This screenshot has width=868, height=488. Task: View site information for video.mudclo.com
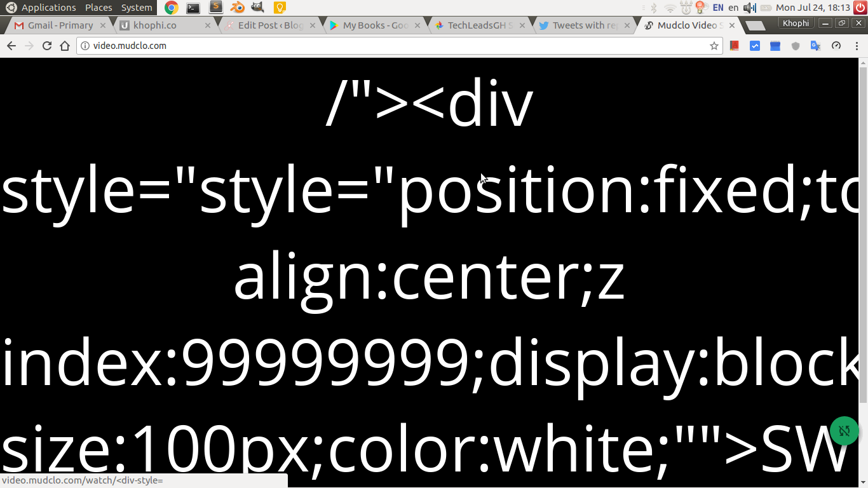pos(85,46)
